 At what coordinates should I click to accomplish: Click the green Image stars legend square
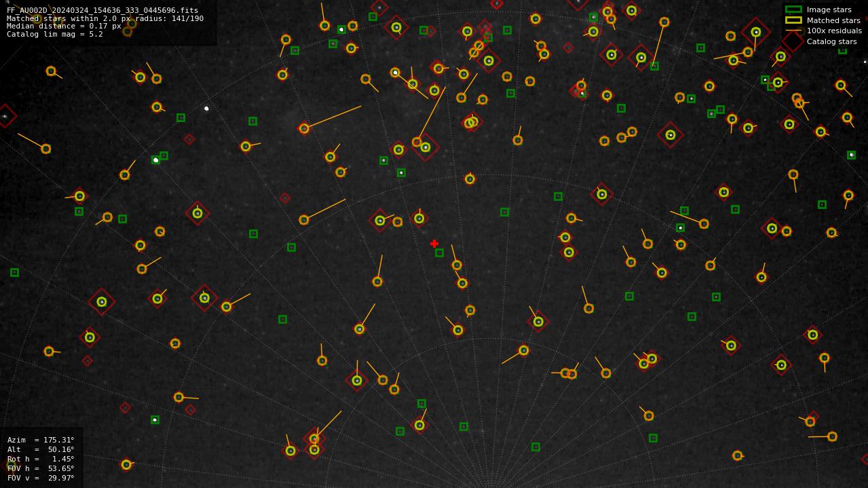pyautogui.click(x=793, y=10)
